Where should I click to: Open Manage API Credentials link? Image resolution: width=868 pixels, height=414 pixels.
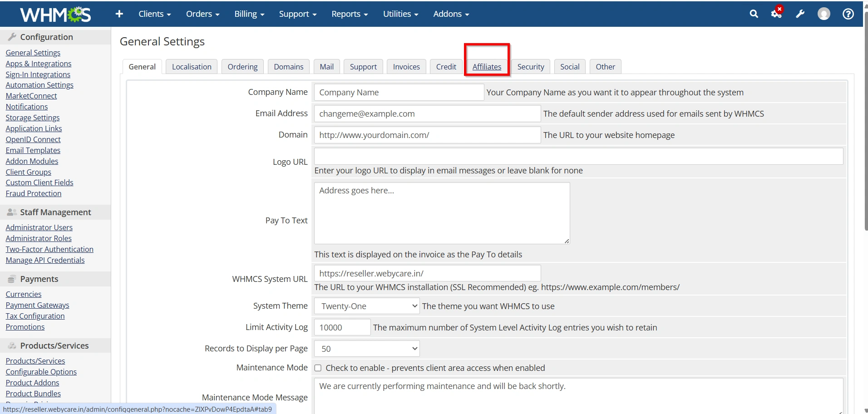45,260
